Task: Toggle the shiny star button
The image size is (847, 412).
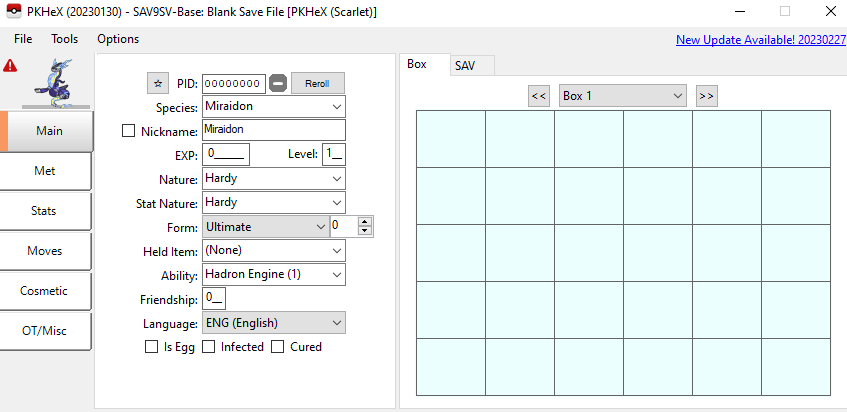Action: [158, 83]
